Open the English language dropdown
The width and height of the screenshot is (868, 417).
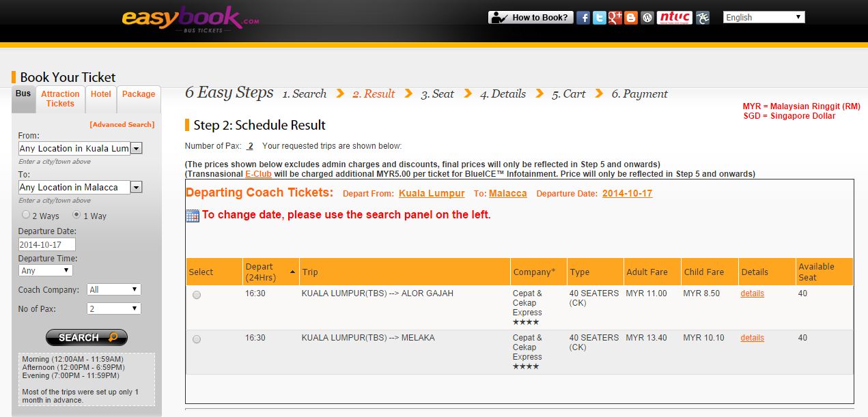tap(764, 18)
